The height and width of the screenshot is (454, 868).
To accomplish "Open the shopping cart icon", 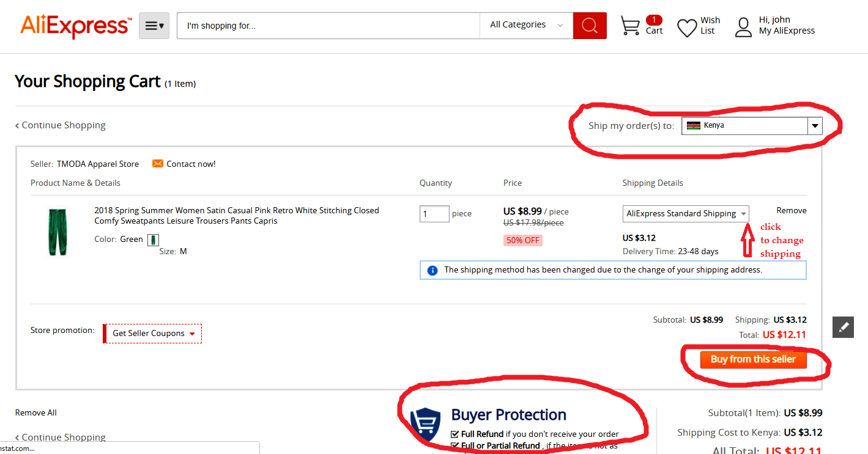I will click(x=630, y=26).
